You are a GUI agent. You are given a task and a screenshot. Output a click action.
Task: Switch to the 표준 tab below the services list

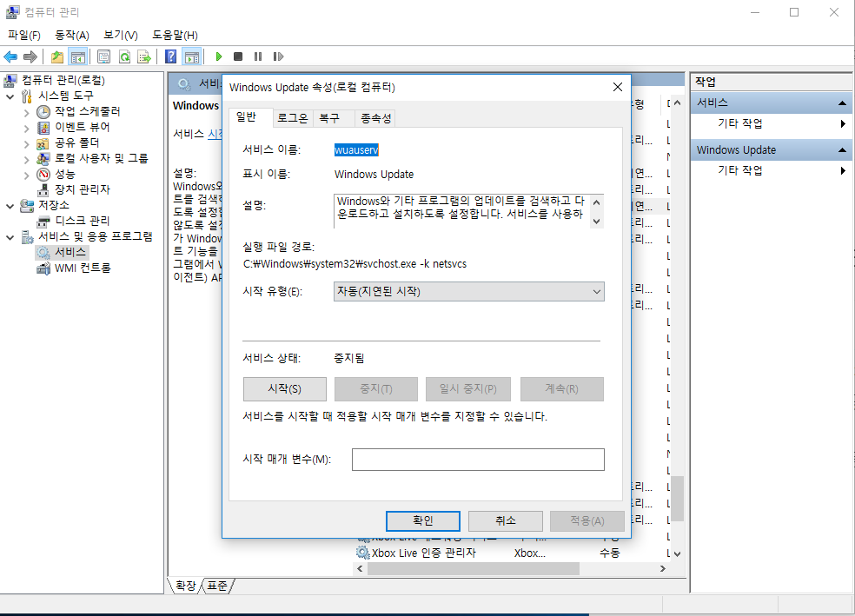pyautogui.click(x=217, y=586)
